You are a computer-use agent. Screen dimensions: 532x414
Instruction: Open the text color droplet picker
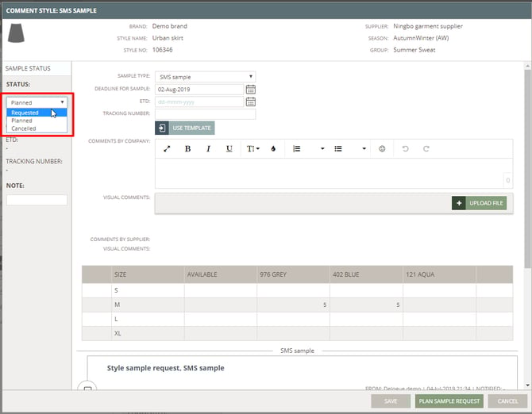tap(273, 148)
